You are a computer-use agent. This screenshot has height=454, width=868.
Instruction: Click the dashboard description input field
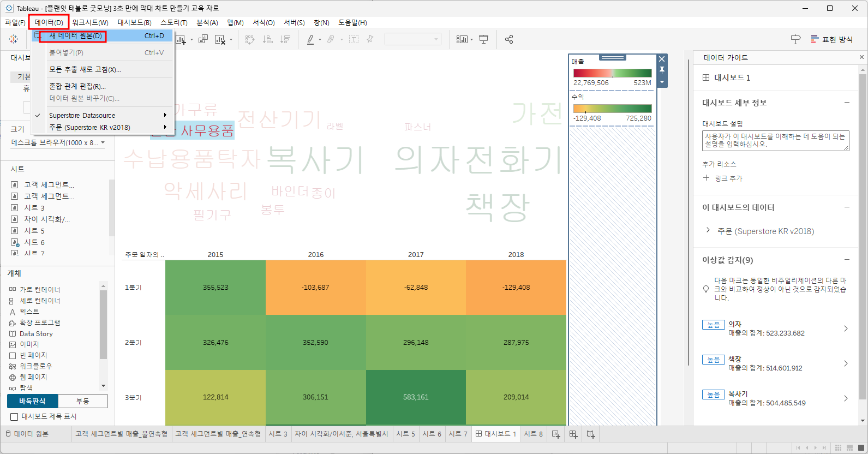(x=775, y=141)
